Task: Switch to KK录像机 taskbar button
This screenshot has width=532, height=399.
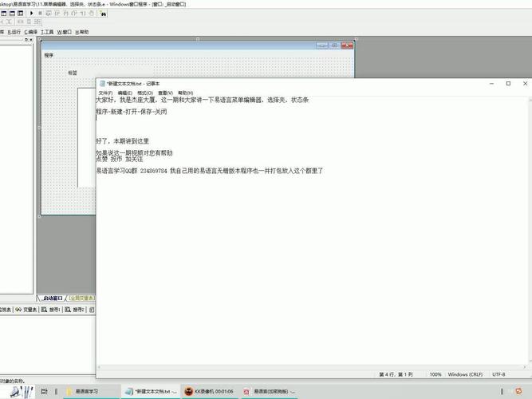Action: point(209,392)
